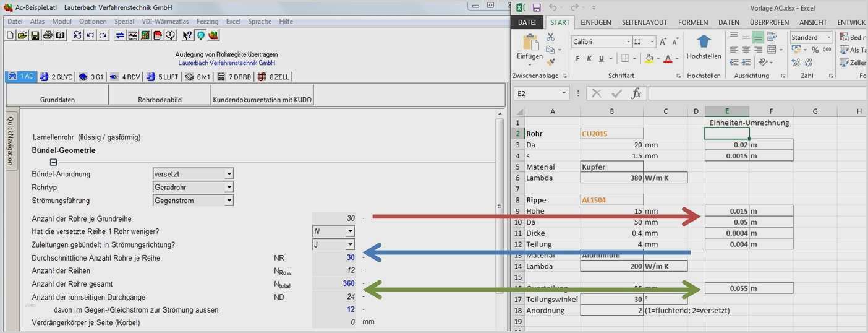
Task: Open the N dropdown for versetzte Reihe question
Action: 350,231
